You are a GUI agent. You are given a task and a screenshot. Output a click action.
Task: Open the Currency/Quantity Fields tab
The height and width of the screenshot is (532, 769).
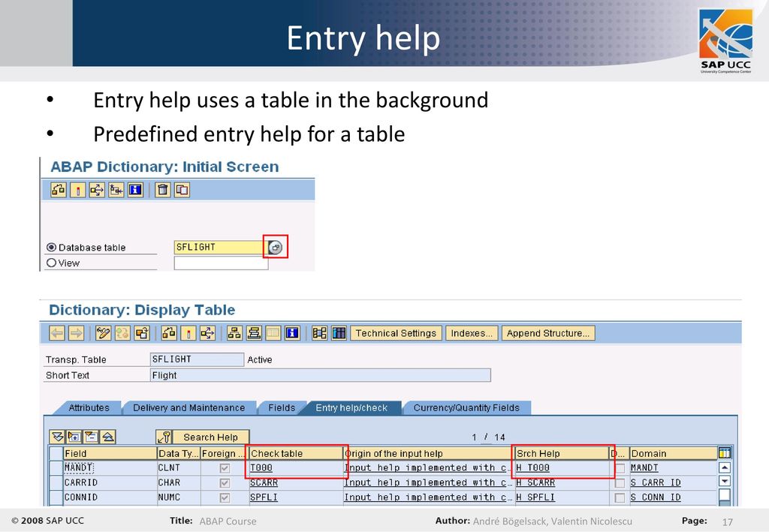pos(466,408)
